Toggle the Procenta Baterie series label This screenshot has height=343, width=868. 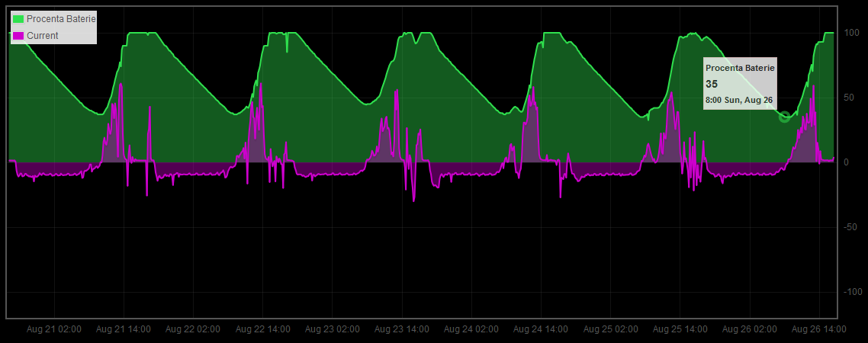point(61,18)
